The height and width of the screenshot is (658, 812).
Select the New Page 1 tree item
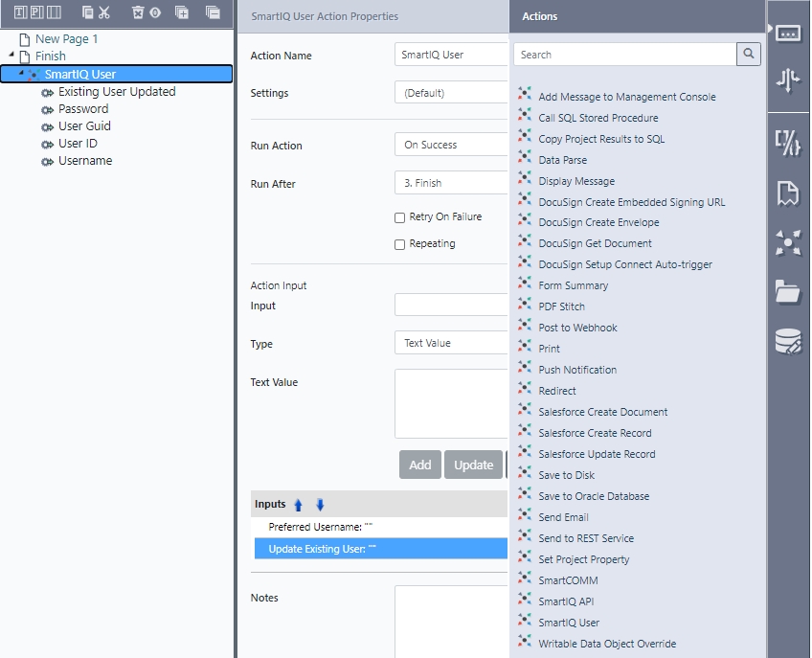coord(66,39)
